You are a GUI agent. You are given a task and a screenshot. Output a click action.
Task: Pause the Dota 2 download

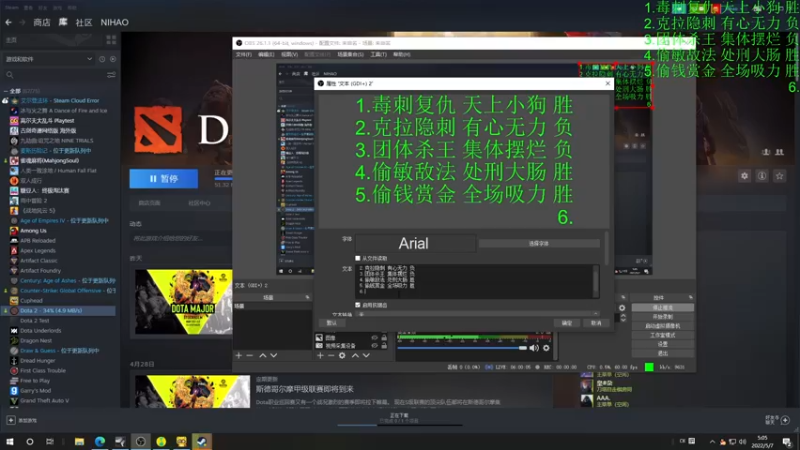click(x=163, y=179)
